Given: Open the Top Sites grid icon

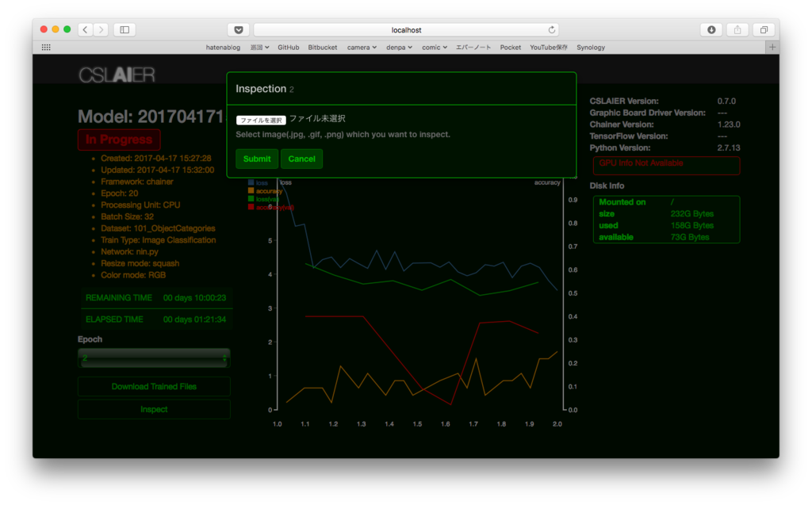Looking at the screenshot, I should coord(46,47).
